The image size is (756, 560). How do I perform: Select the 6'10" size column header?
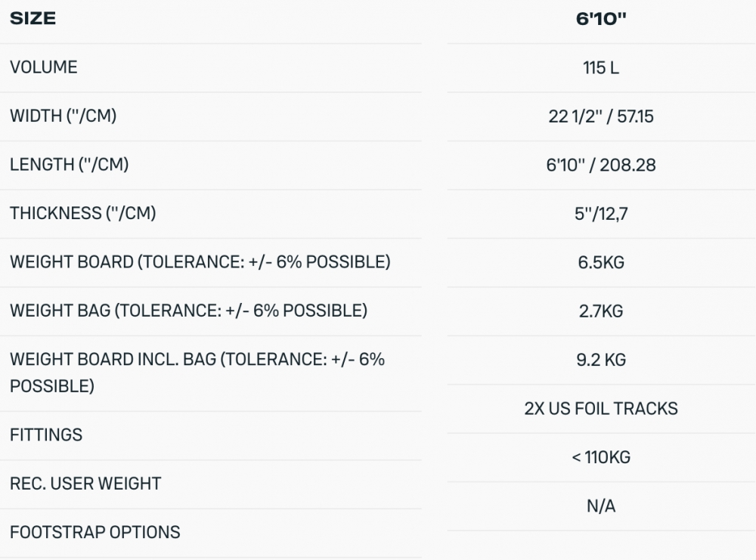[x=601, y=20]
